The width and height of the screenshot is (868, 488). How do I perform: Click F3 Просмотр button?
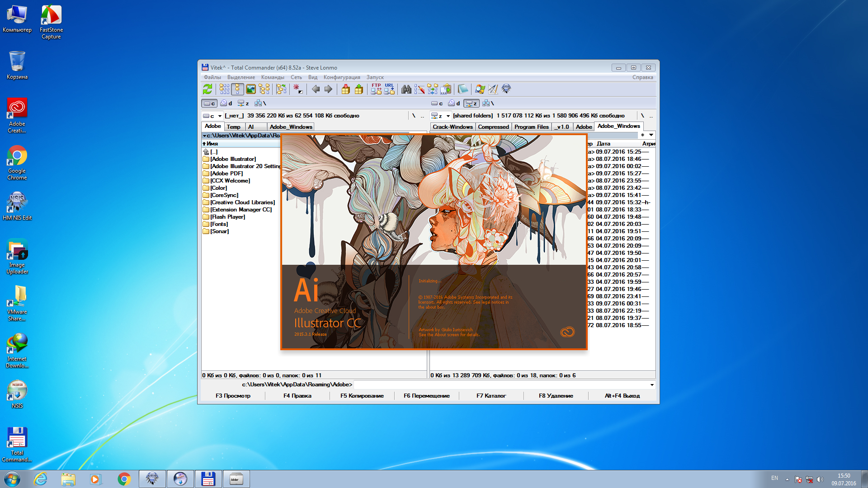[233, 396]
